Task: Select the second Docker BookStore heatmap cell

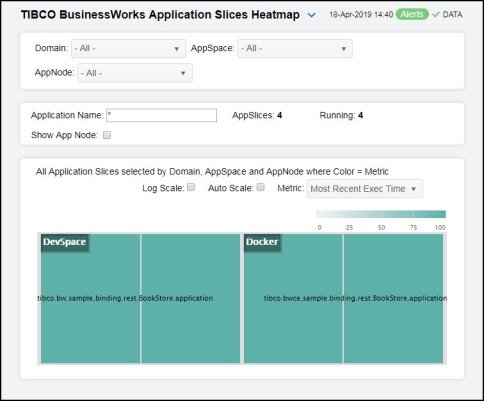Action: 393,298
